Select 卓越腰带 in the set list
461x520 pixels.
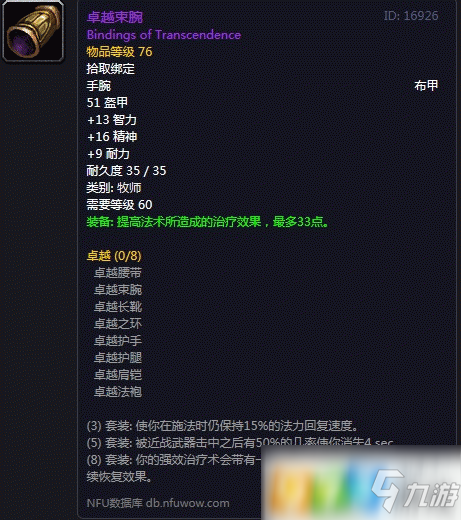tap(118, 273)
